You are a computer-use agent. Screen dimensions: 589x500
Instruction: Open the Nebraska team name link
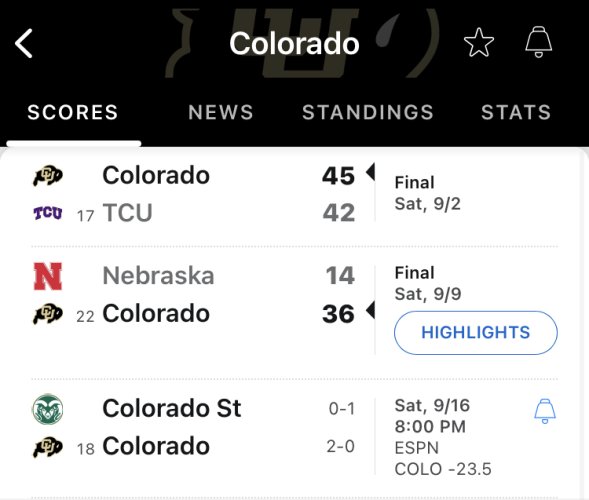tap(158, 276)
